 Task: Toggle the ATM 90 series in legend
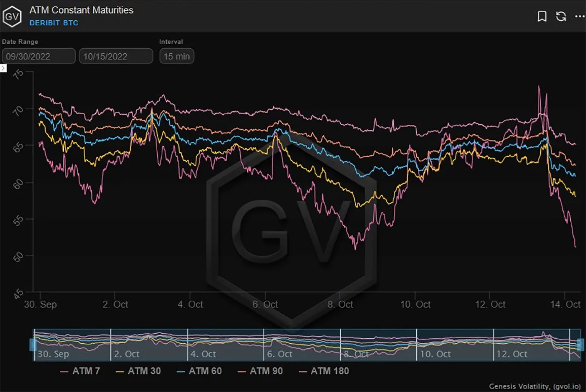pos(260,371)
